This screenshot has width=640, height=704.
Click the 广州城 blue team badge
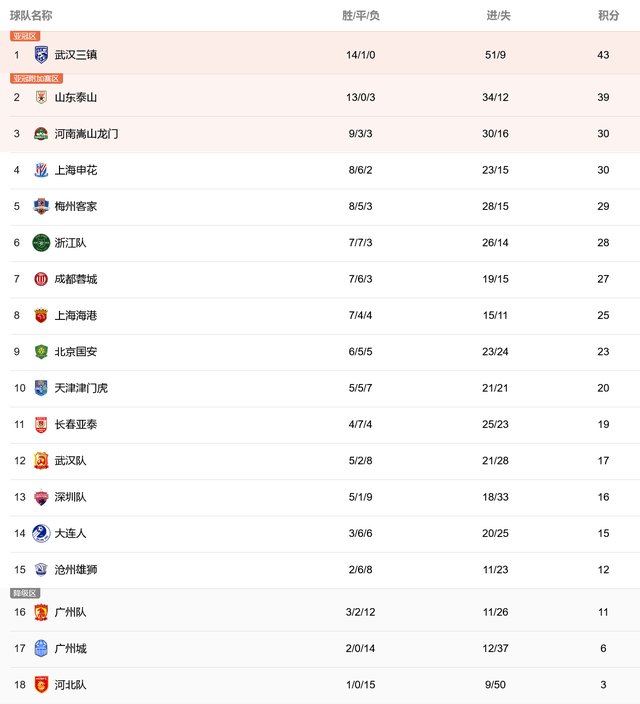pos(41,648)
